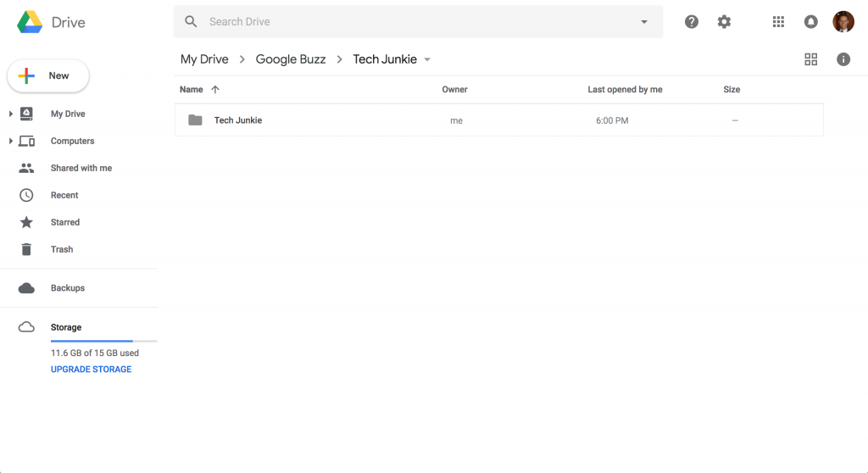Go to My Drive in the breadcrumb
The height and width of the screenshot is (473, 868).
point(204,59)
